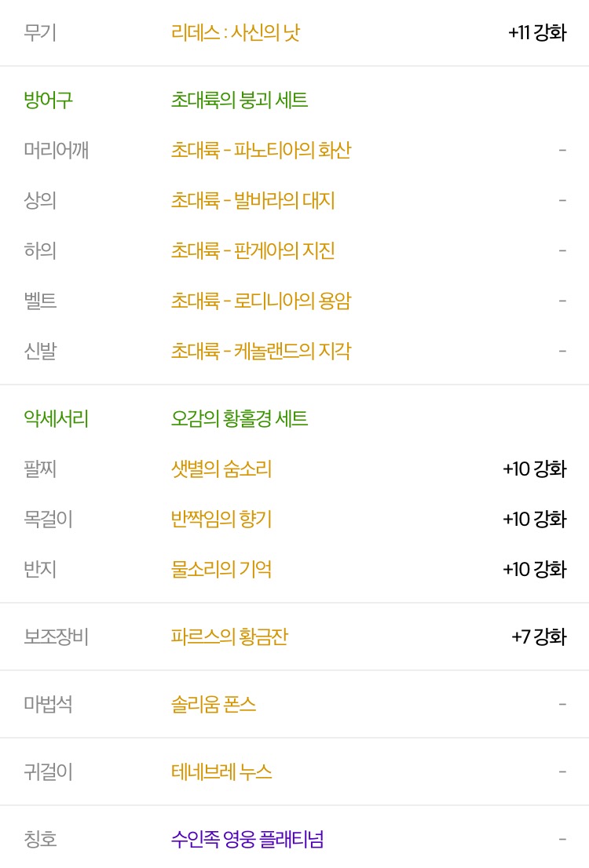
Task: Select accessory set 오감의 황홀경 세트
Action: click(240, 418)
